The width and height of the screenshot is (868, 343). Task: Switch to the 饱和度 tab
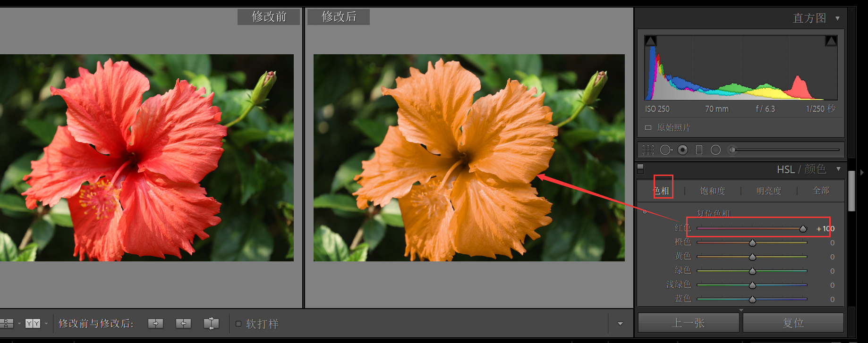pyautogui.click(x=712, y=191)
